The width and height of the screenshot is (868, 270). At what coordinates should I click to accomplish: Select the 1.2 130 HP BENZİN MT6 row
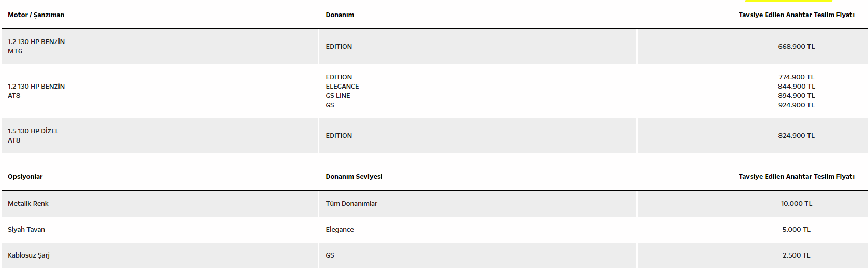click(434, 47)
